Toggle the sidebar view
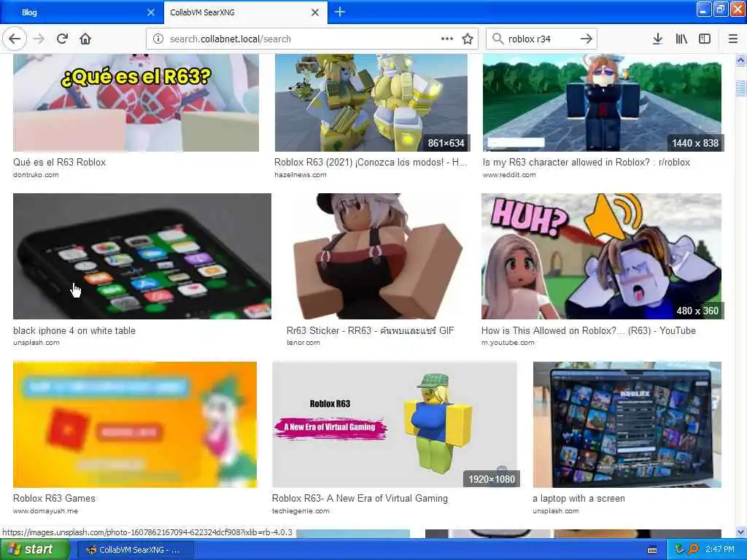Image resolution: width=747 pixels, height=560 pixels. 705,39
